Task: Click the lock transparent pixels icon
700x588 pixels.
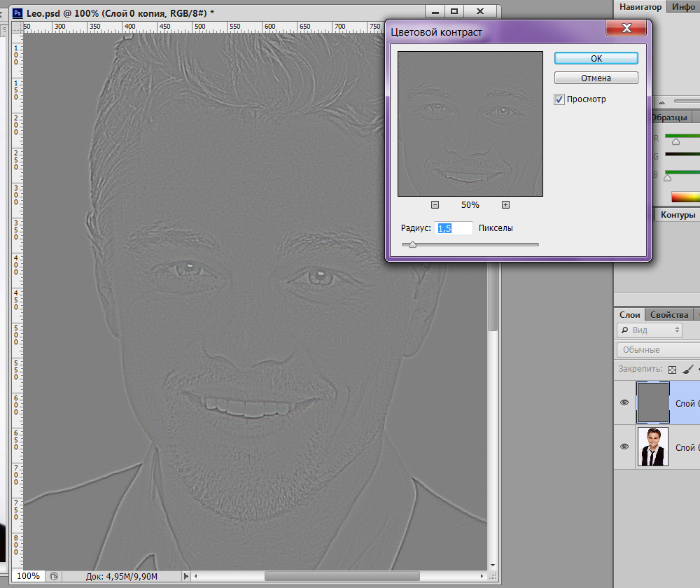Action: click(673, 369)
